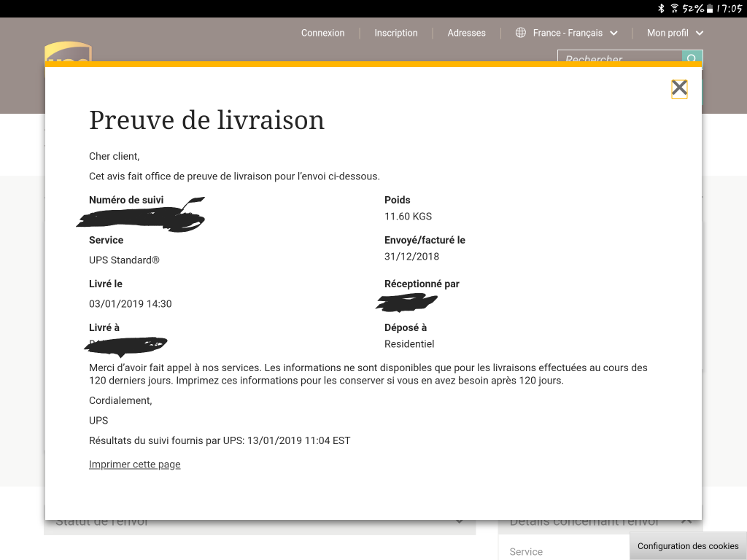
Task: Tap the battery status icon
Action: 709,9
